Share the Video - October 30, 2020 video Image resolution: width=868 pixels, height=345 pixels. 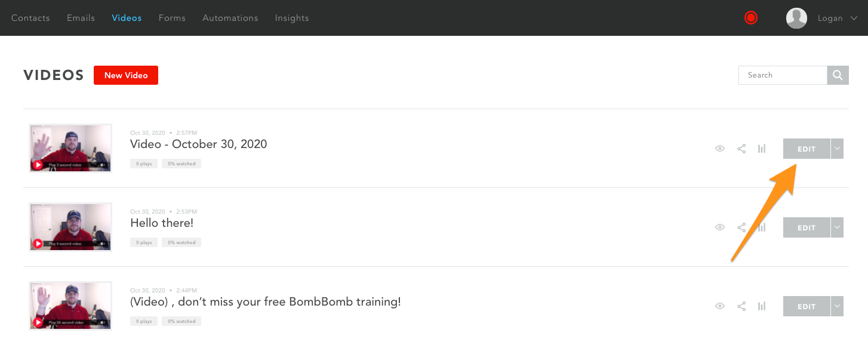pyautogui.click(x=741, y=149)
